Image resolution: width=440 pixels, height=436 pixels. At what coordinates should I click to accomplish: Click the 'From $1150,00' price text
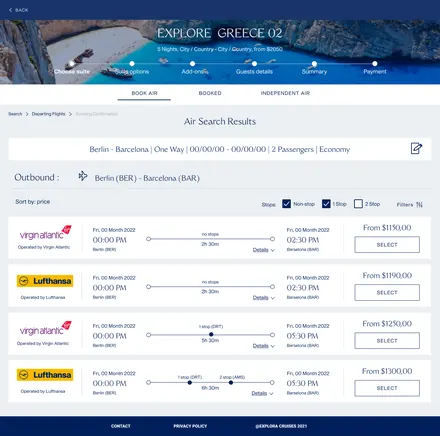[x=387, y=228]
